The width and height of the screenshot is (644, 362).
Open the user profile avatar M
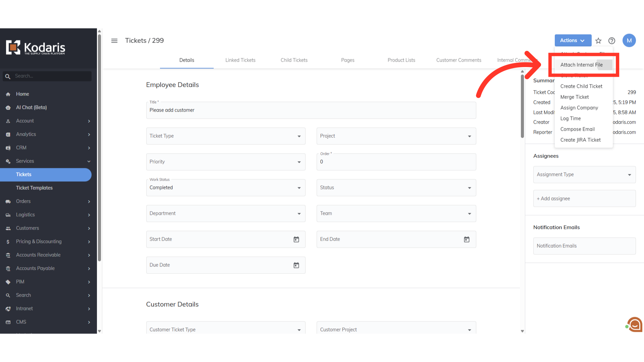(x=629, y=41)
